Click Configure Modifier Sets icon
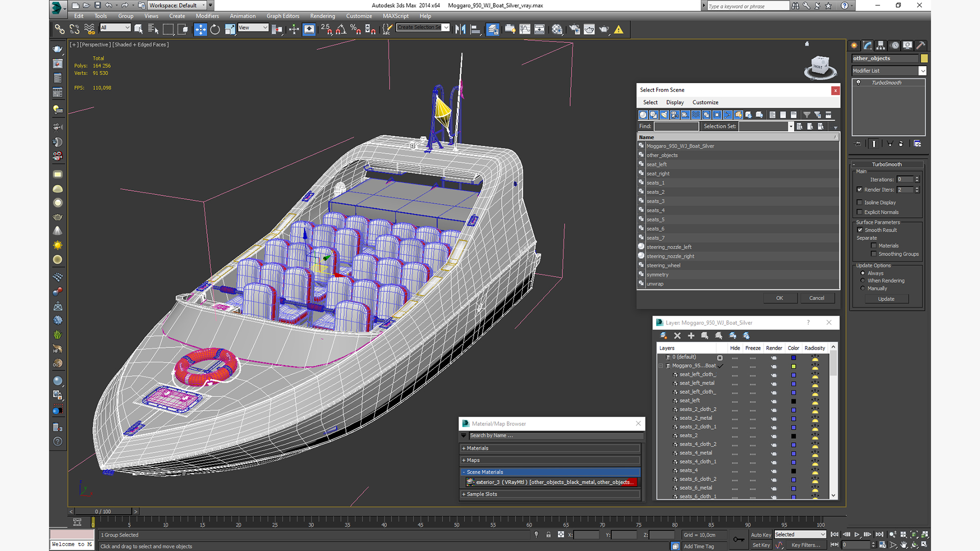The width and height of the screenshot is (980, 551). 917,144
